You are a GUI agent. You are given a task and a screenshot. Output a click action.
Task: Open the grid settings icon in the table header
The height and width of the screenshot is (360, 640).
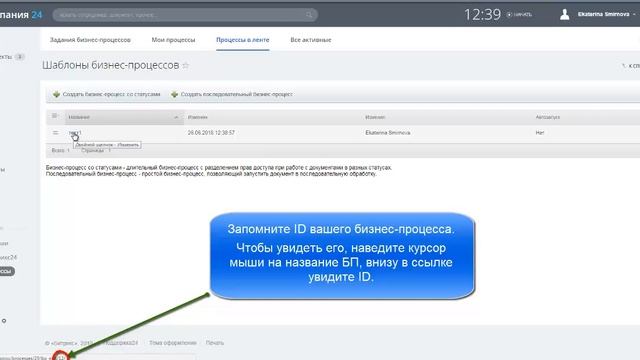click(54, 116)
